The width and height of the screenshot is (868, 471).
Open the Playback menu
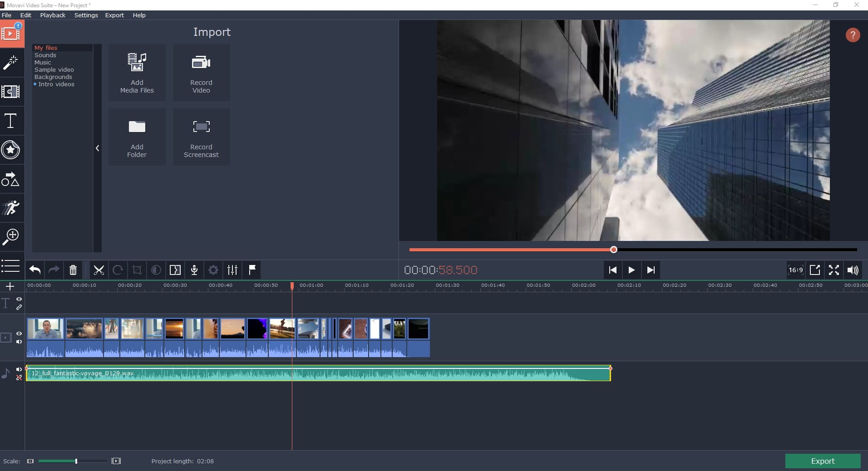(x=53, y=15)
